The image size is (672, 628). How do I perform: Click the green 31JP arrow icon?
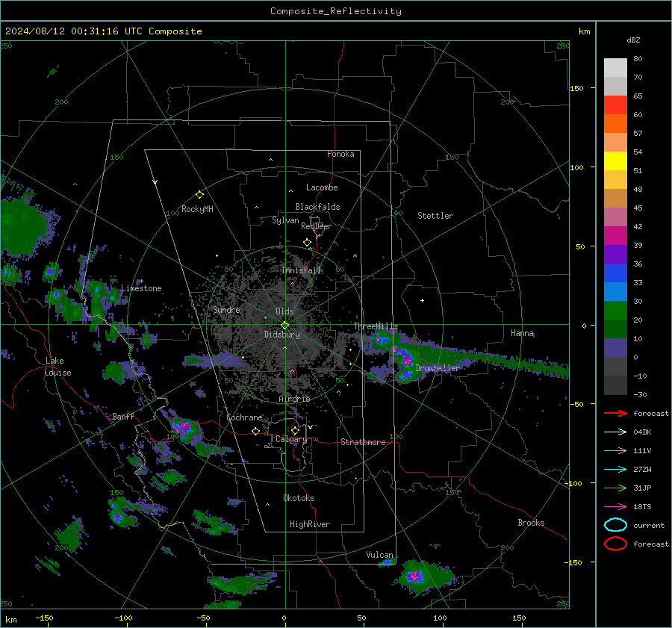tap(615, 488)
